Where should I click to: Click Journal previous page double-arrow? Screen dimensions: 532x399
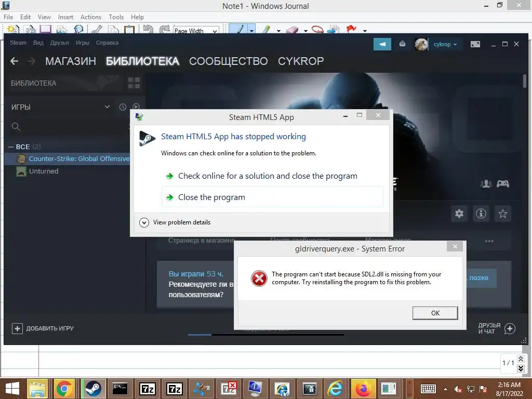point(521,358)
